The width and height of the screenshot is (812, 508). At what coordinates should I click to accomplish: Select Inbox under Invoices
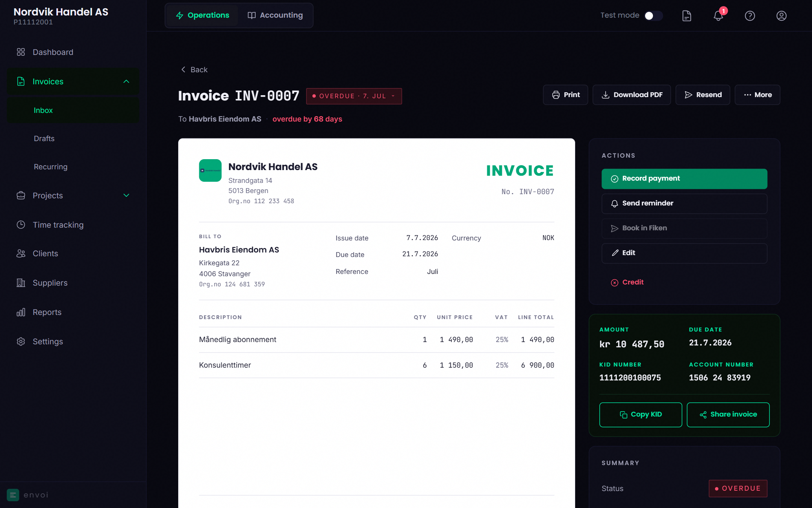[73, 110]
